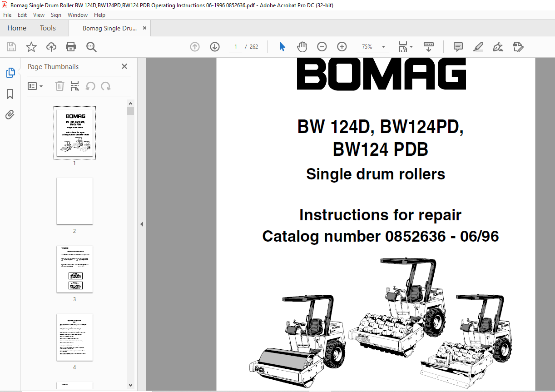This screenshot has width=555, height=392.
Task: Open Page Thumbnails sidebar icon
Action: pos(10,73)
